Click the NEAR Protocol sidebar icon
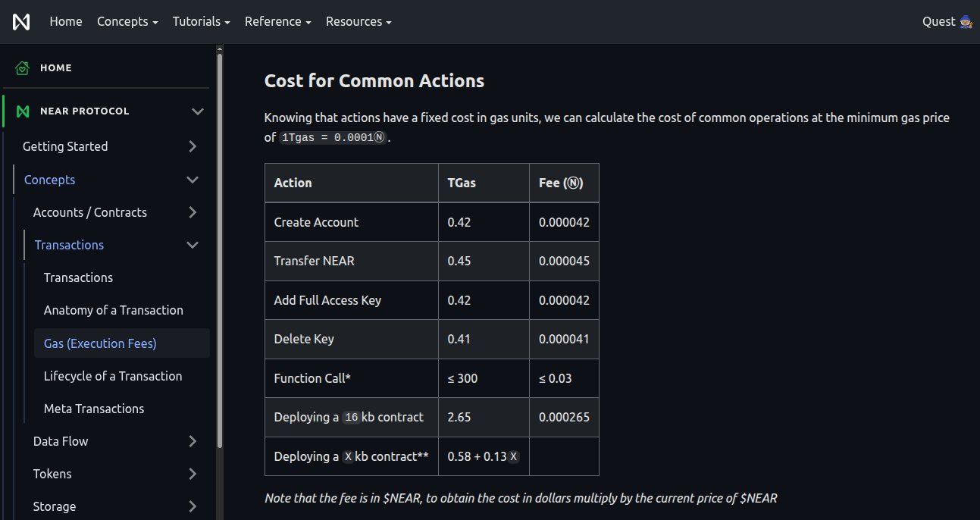Viewport: 980px width, 520px height. point(22,111)
